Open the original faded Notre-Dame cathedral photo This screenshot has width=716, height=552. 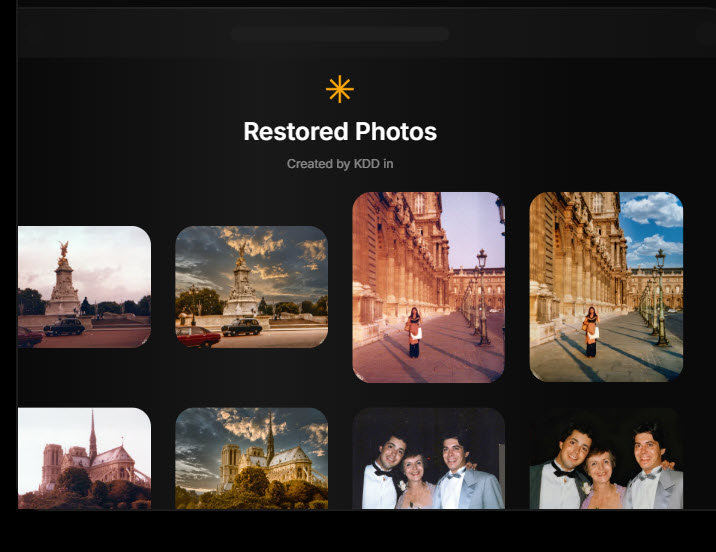[84, 458]
